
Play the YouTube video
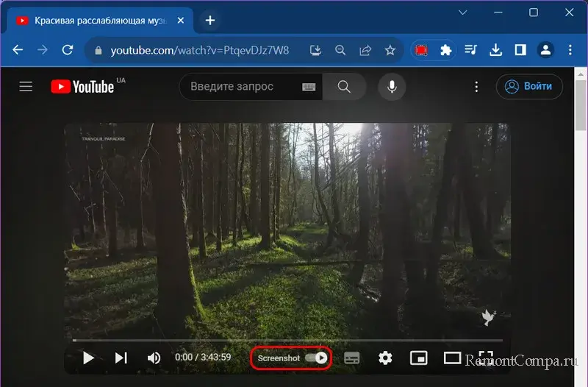[88, 358]
